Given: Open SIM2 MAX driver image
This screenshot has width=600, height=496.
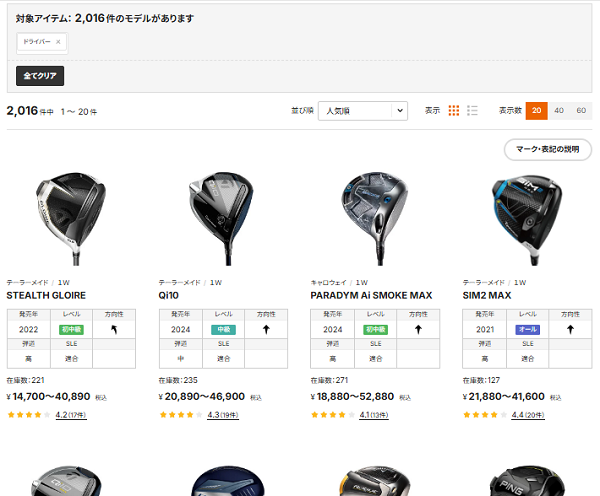Looking at the screenshot, I should click(x=527, y=220).
